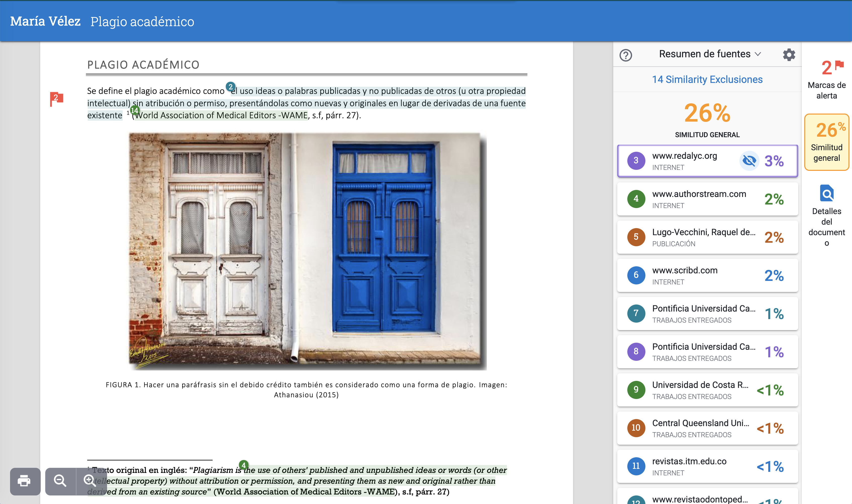Open Marcas de alerta flags panel
The height and width of the screenshot is (504, 852).
tap(827, 80)
